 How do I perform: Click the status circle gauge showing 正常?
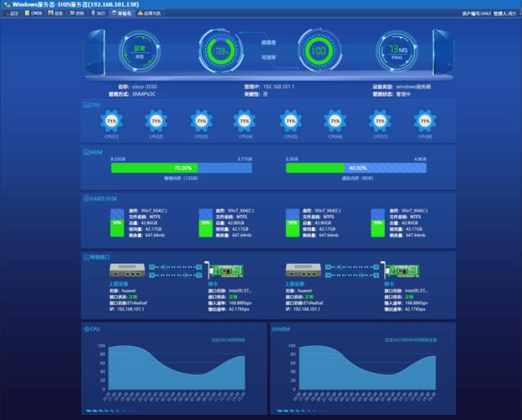[x=140, y=51]
